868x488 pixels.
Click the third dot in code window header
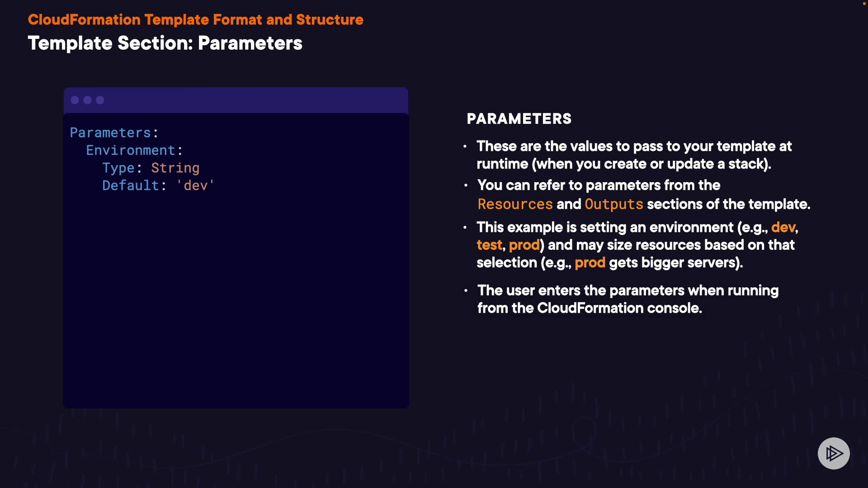point(100,100)
